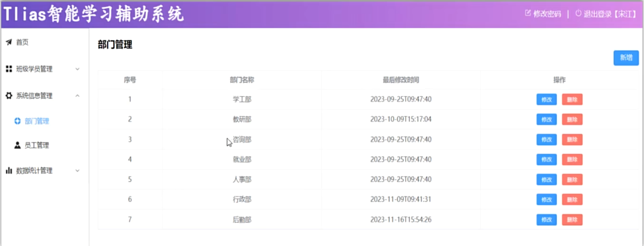This screenshot has height=246, width=644.
Task: Open the 员工管理 menu item
Action: point(37,145)
